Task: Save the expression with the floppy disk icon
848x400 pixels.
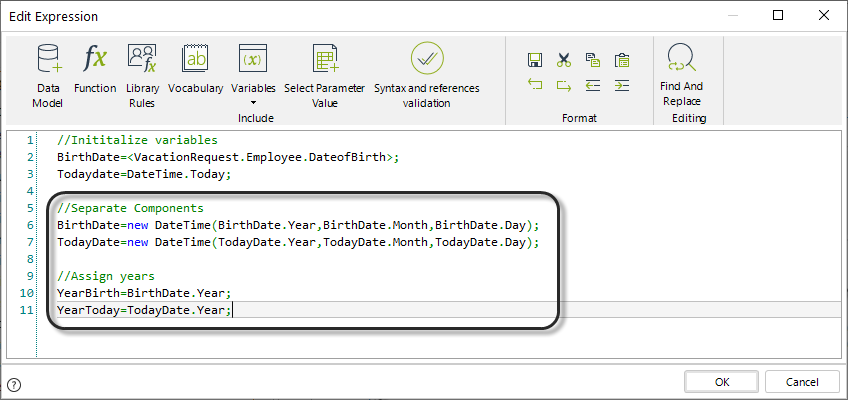Action: (x=535, y=60)
